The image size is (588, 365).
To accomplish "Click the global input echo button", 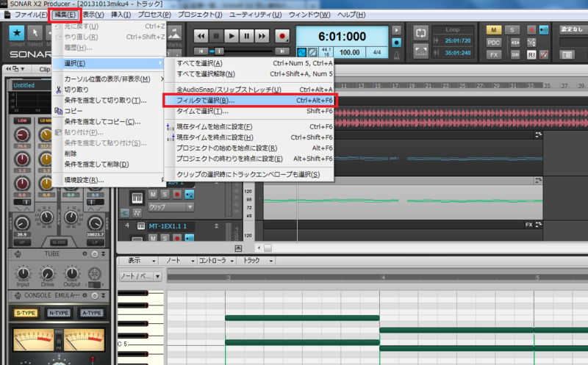I will [x=543, y=30].
